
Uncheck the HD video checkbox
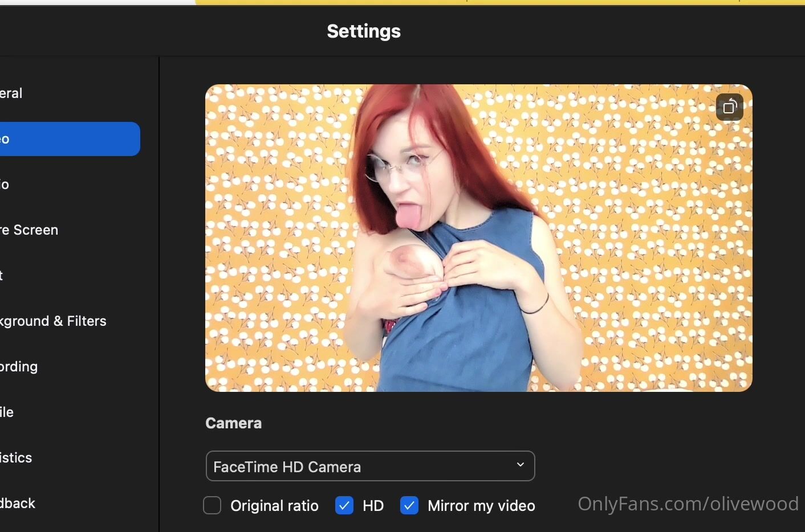pos(344,505)
